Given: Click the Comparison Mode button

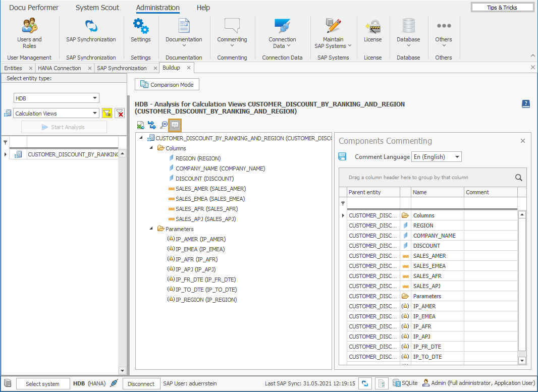Looking at the screenshot, I should click(x=167, y=84).
